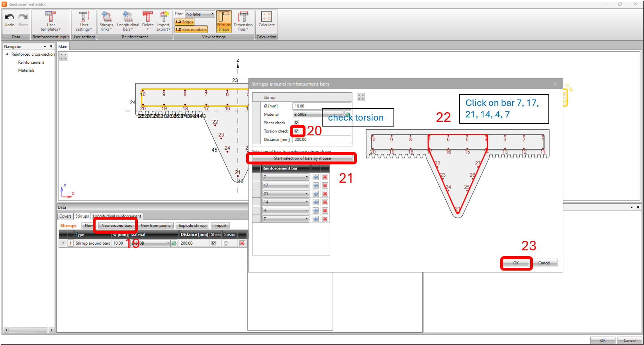Toggle the Stirrups shape view icon

pyautogui.click(x=224, y=17)
